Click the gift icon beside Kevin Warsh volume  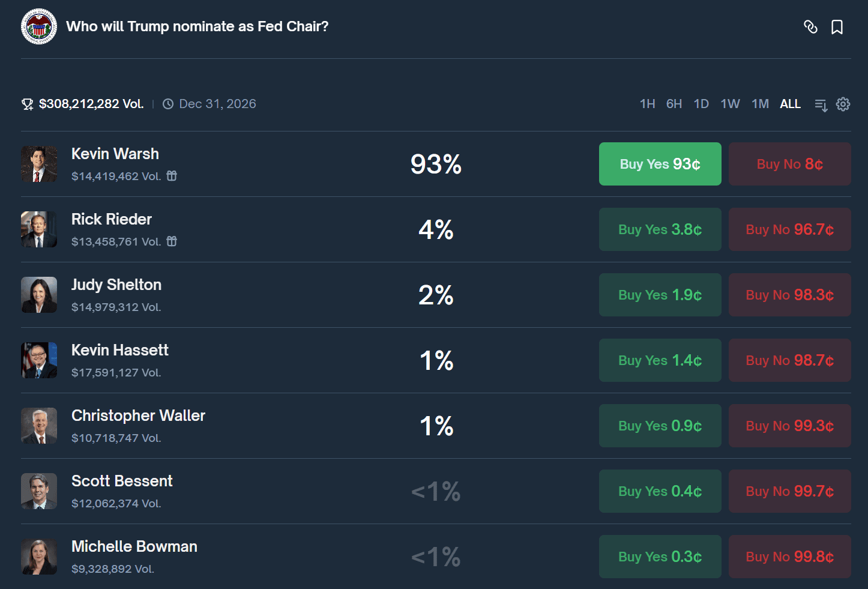click(172, 176)
